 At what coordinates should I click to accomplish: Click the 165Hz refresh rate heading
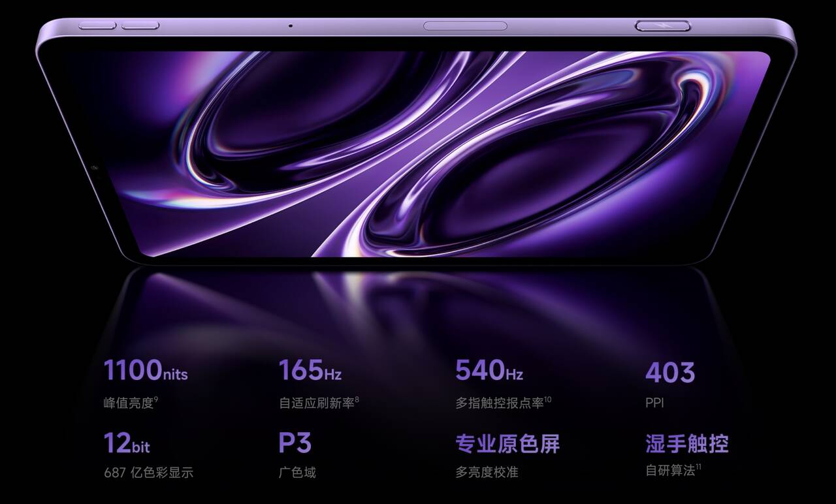[310, 370]
